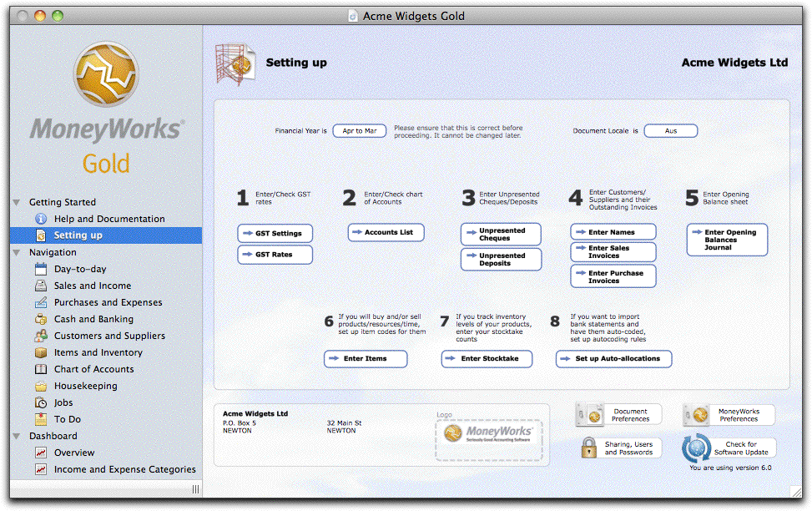Collapse the Navigation section
The width and height of the screenshot is (812, 511).
coord(17,252)
